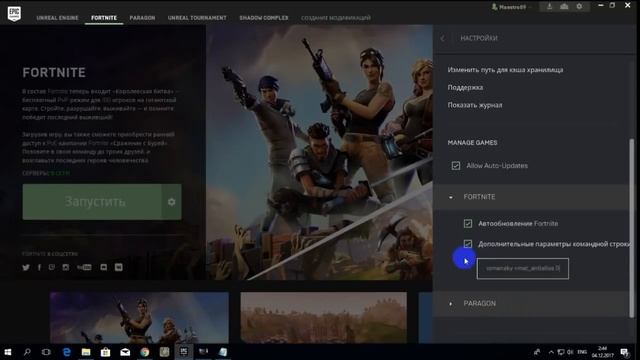Click the taskbar clock showing date

tap(602, 352)
